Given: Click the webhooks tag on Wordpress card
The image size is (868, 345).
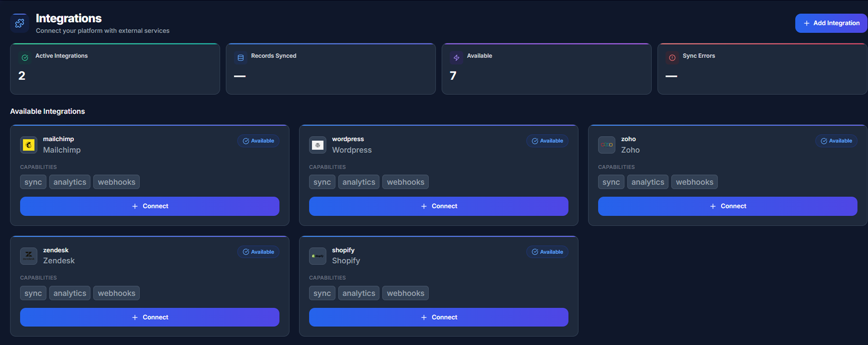Looking at the screenshot, I should [x=406, y=182].
